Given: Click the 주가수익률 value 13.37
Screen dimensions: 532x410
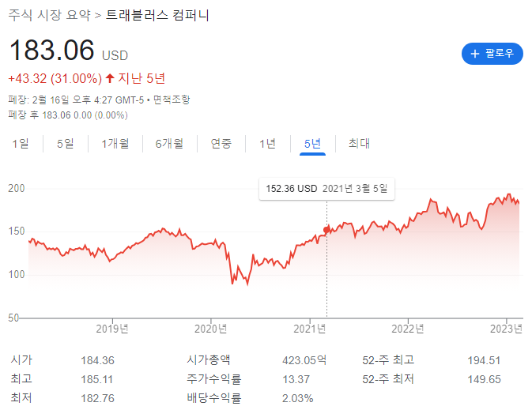Looking at the screenshot, I should [x=296, y=379].
